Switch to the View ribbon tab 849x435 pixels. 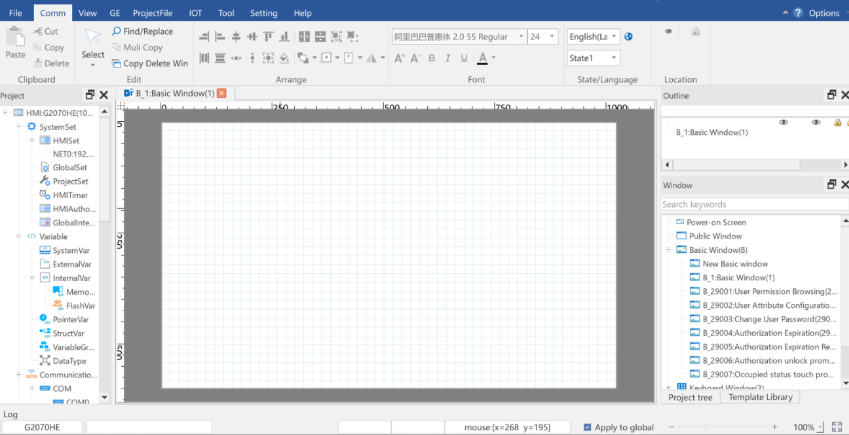[x=88, y=13]
